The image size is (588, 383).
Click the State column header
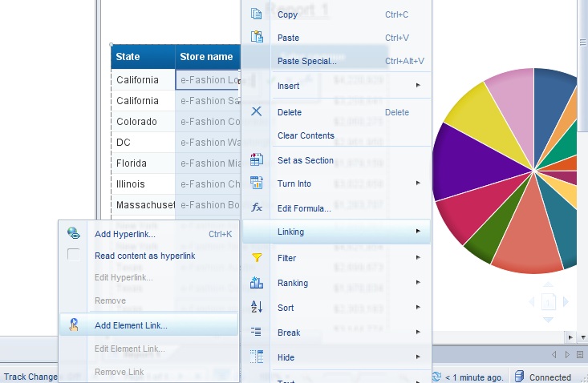point(143,57)
